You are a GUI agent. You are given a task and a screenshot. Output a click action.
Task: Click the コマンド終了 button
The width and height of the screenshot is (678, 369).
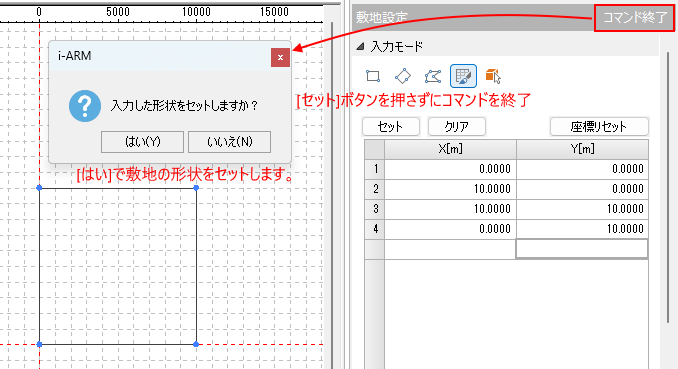click(x=634, y=18)
